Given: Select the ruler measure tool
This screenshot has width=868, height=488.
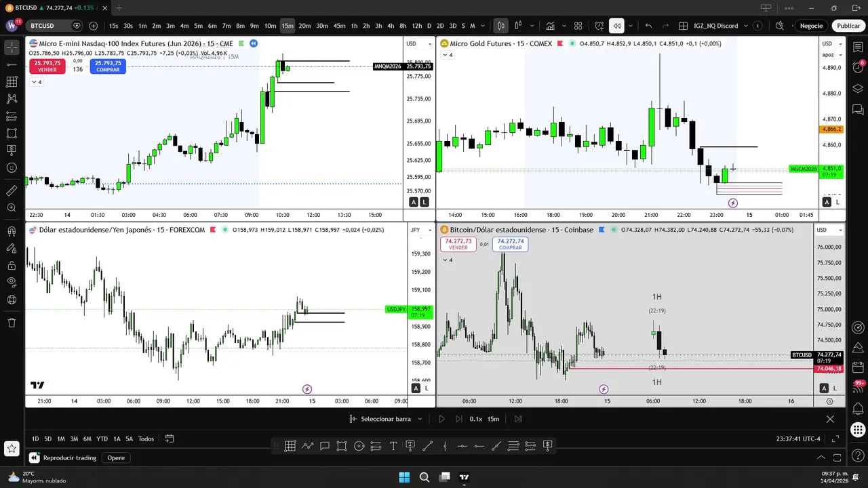Looking at the screenshot, I should [12, 190].
